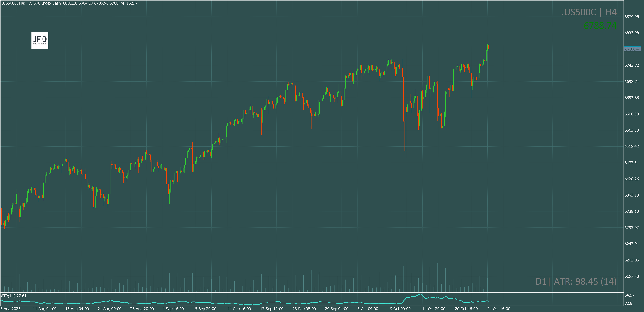This screenshot has width=644, height=312.
Task: Click the current price tag 6788.74 on axis
Action: [632, 49]
